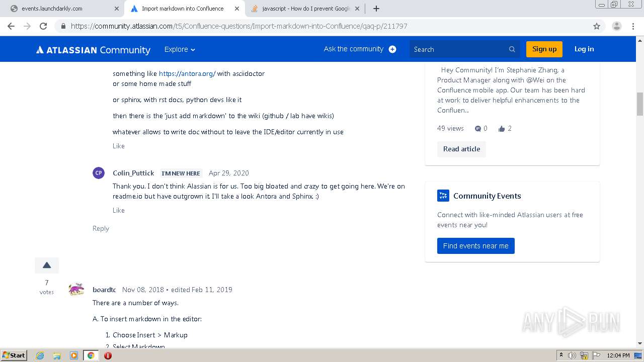The image size is (644, 362).
Task: Open boardtc's avatar picture
Action: coord(76,290)
